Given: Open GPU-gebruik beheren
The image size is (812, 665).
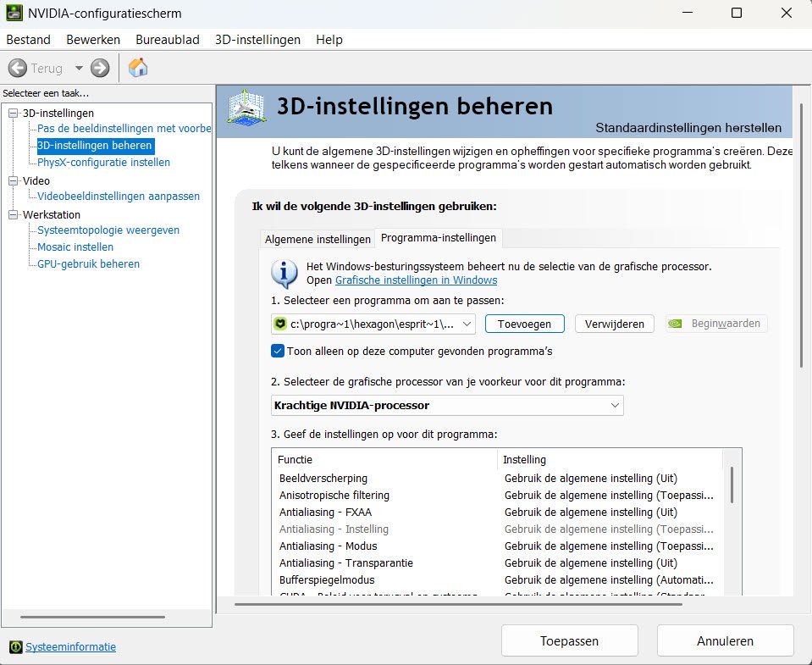Looking at the screenshot, I should [x=89, y=264].
